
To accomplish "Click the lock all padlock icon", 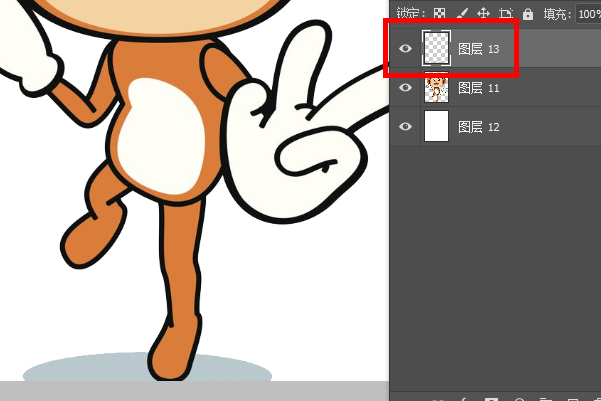I will tap(528, 14).
